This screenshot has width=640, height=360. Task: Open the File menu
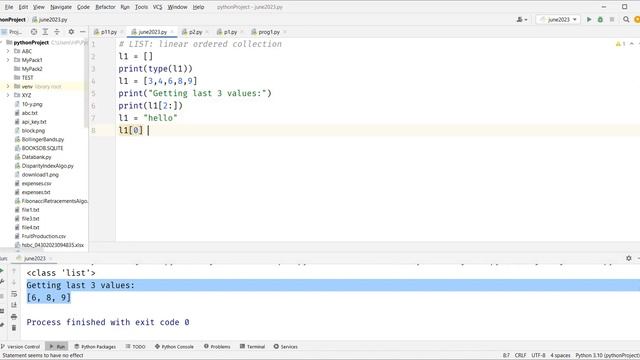(x=9, y=7)
